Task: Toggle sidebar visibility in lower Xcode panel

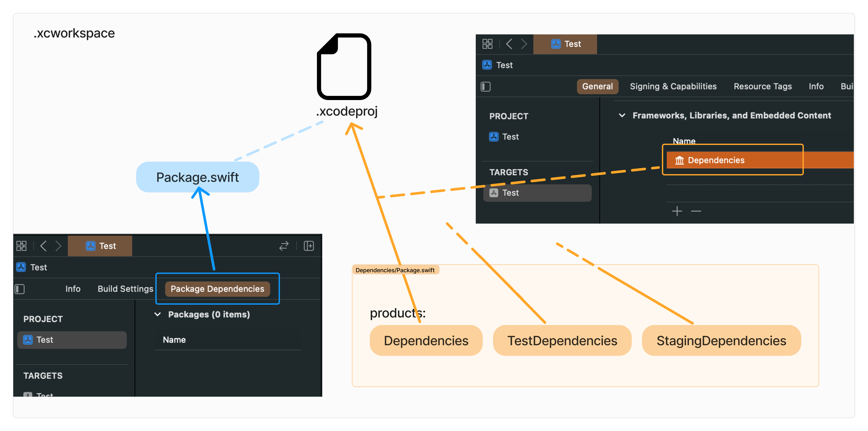Action: [20, 289]
